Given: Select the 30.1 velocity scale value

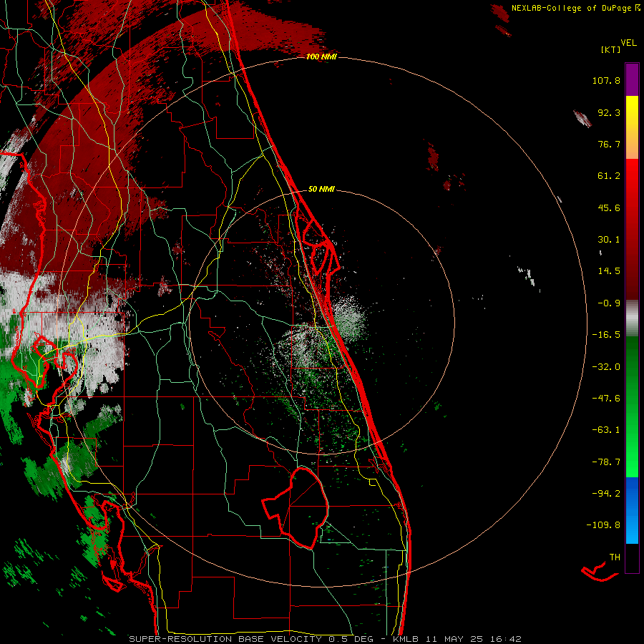Looking at the screenshot, I should [609, 240].
